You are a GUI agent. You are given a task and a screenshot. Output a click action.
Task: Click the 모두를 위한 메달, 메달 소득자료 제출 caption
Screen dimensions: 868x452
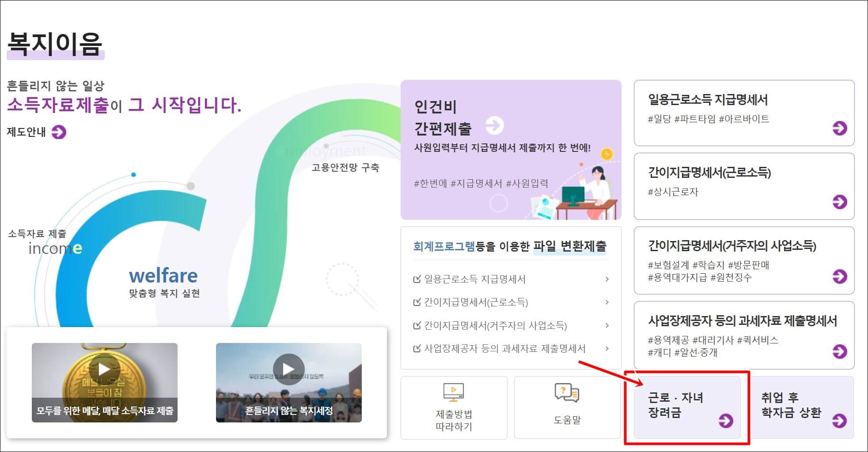[x=105, y=411]
